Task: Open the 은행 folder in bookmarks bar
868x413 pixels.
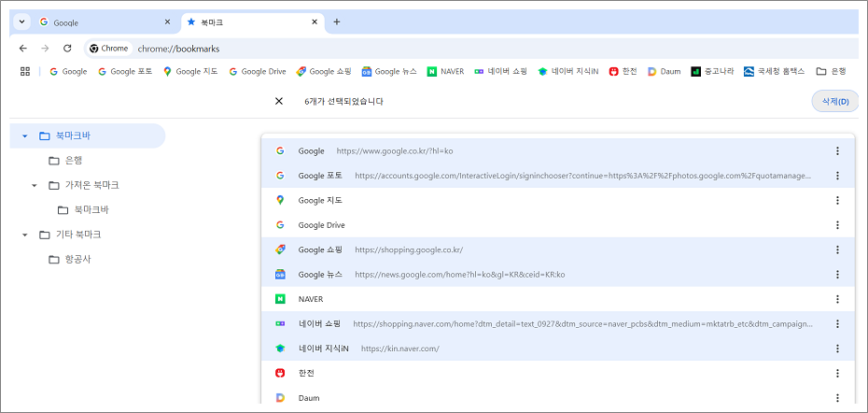Action: coord(832,72)
